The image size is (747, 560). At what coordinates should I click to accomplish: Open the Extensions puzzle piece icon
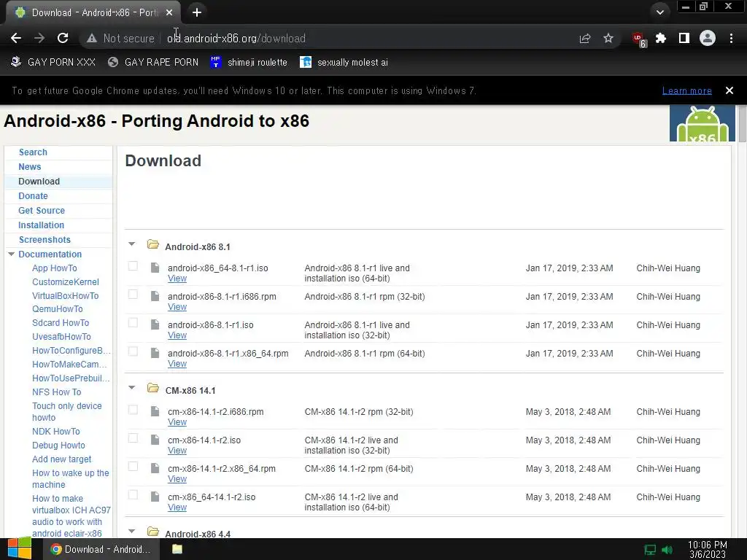661,38
